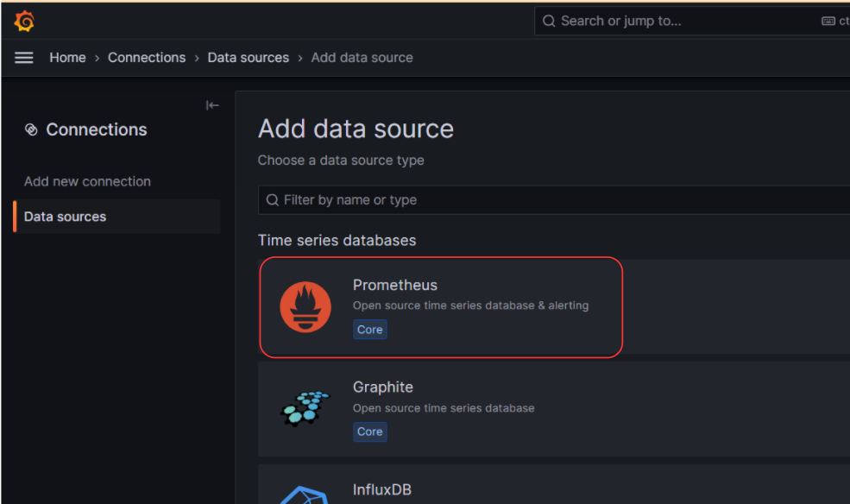Click the Connections heading icon
This screenshot has height=504, width=850.
click(31, 129)
